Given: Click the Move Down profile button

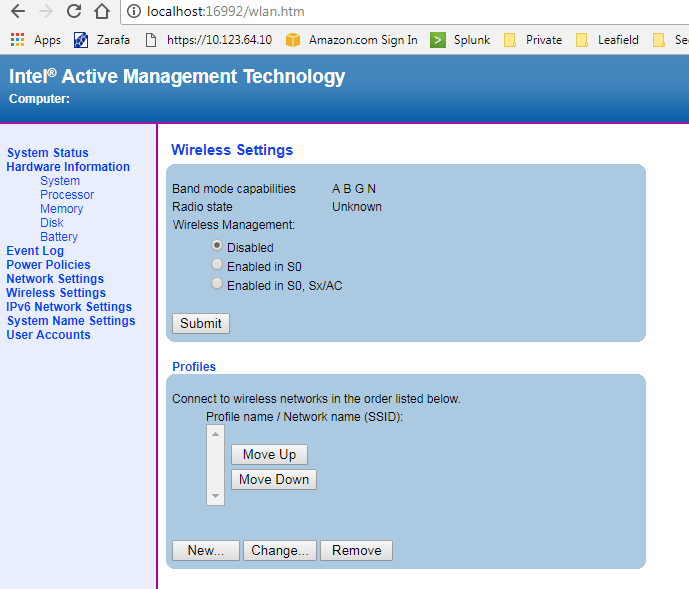Looking at the screenshot, I should pyautogui.click(x=274, y=480).
